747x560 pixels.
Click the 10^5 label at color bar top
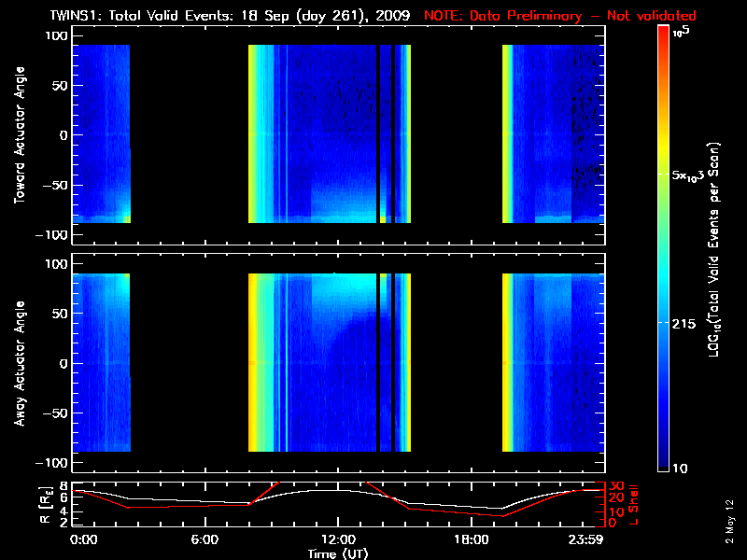pyautogui.click(x=682, y=32)
